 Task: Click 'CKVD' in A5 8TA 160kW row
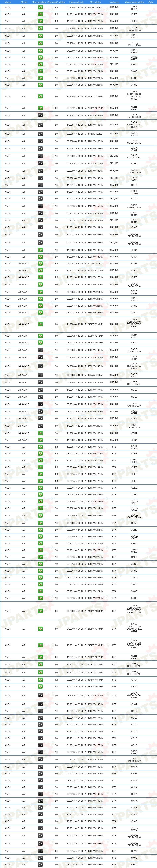134,865
